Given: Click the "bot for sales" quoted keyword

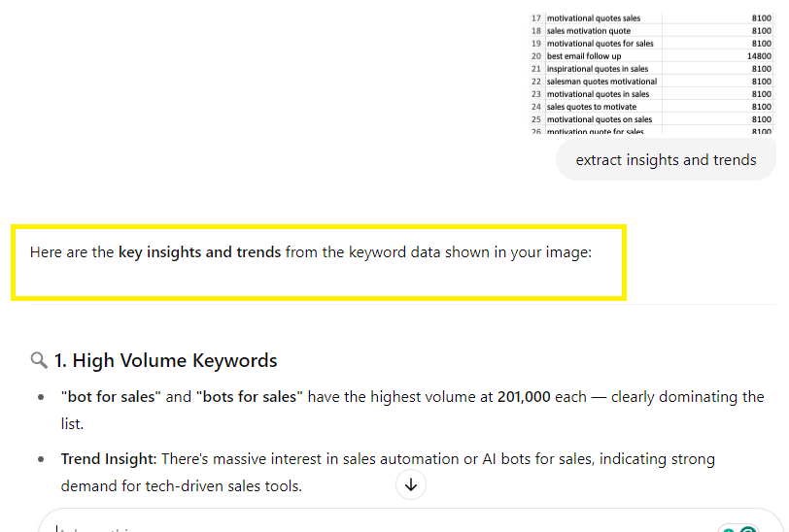Looking at the screenshot, I should 111,397.
